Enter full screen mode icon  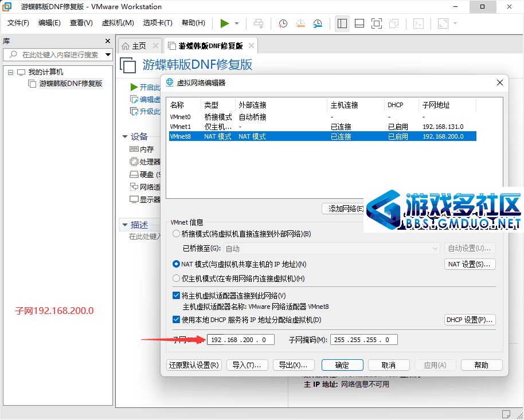(377, 23)
